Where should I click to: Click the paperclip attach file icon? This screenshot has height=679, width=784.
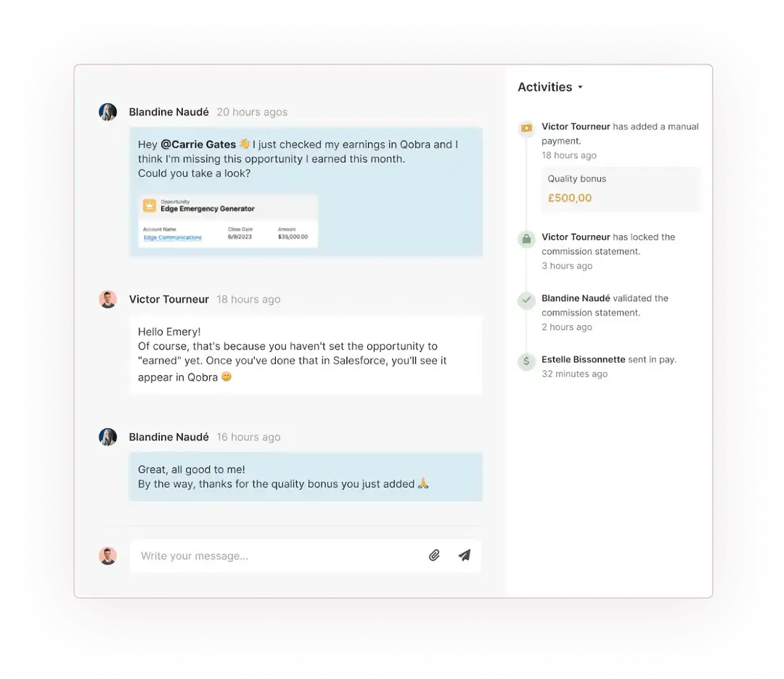click(434, 555)
